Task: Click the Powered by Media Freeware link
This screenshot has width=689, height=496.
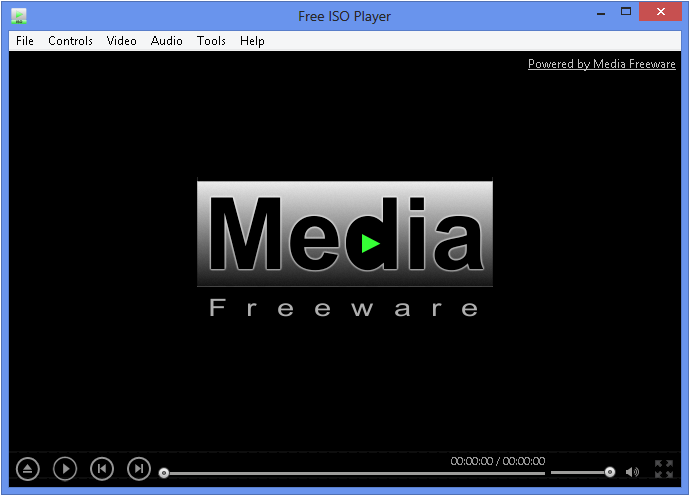Action: point(602,64)
